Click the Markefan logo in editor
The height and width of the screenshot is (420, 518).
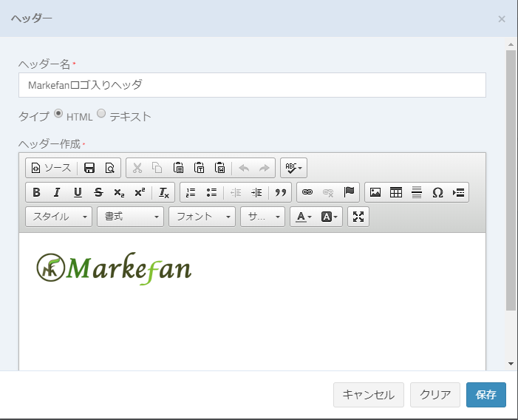[x=114, y=268]
